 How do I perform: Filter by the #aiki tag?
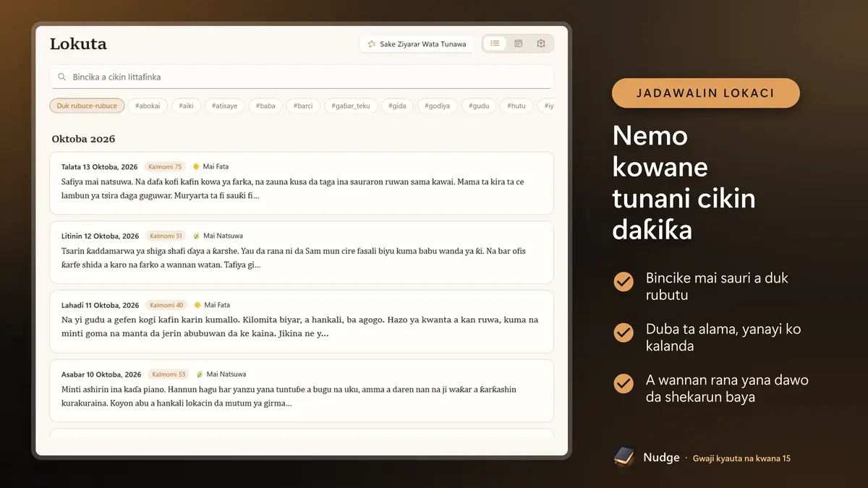coord(186,106)
